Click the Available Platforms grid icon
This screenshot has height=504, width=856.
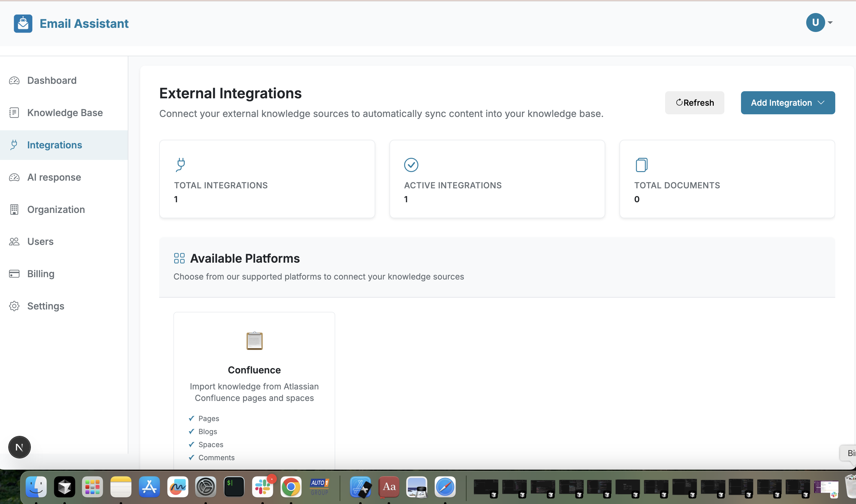pos(179,258)
